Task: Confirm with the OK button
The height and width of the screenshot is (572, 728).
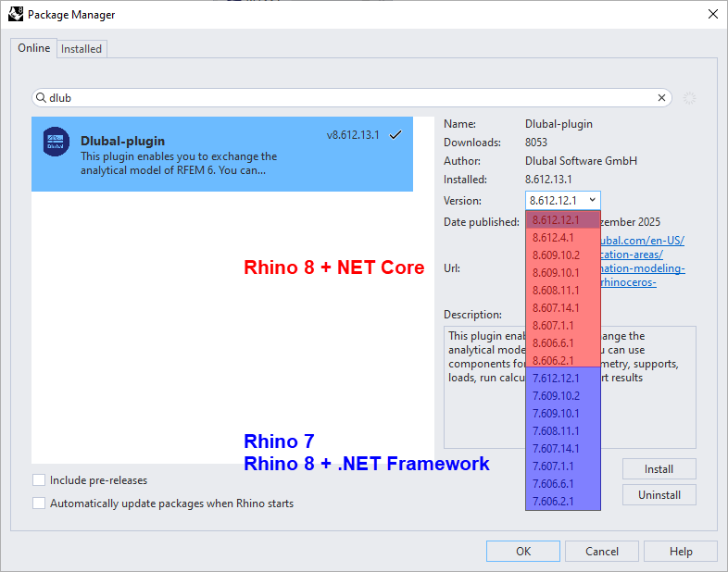Action: coord(522,551)
